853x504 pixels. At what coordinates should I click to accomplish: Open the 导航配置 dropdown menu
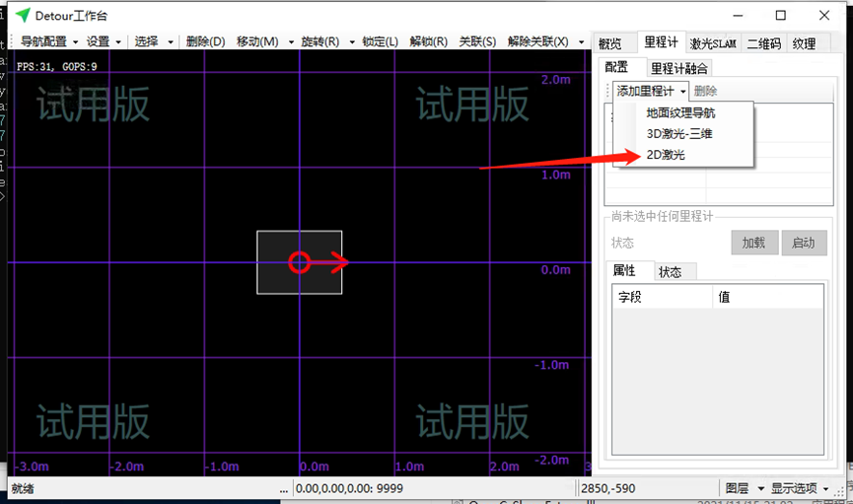48,41
